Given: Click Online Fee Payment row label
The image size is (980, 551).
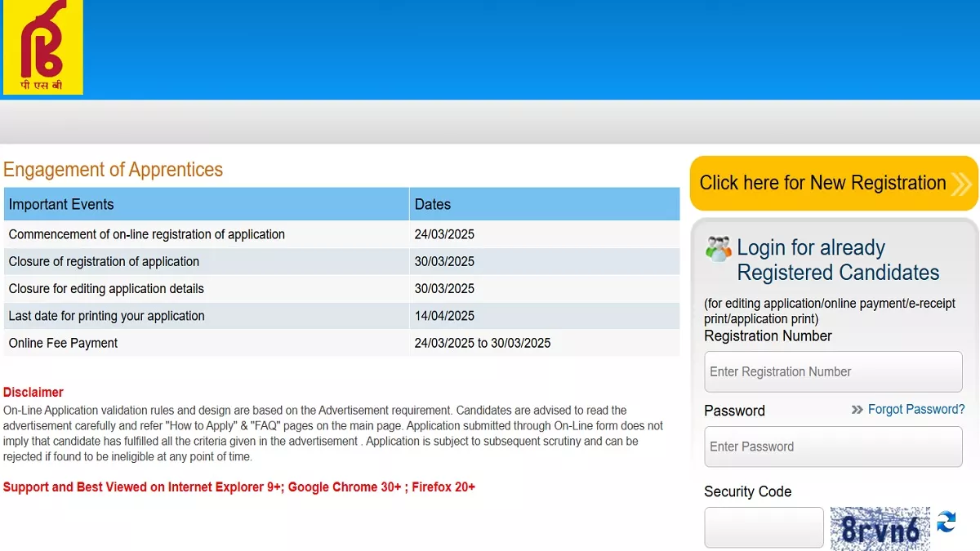Looking at the screenshot, I should tap(63, 343).
